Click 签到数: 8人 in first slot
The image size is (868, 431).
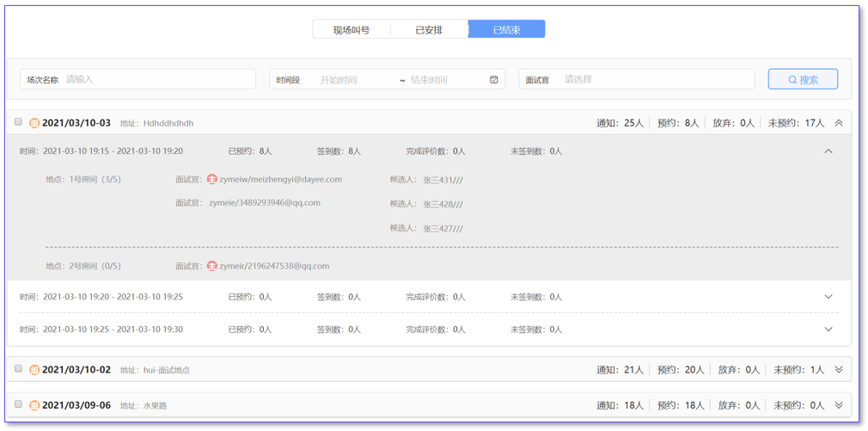point(339,151)
